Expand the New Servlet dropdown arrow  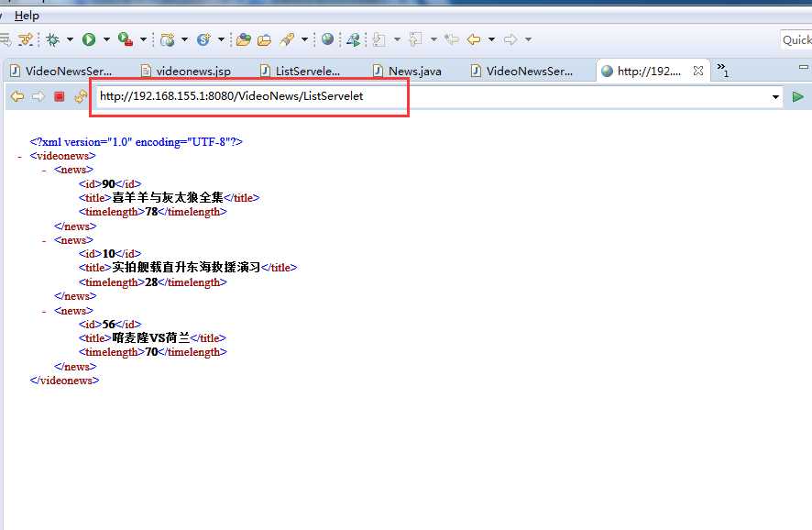pyautogui.click(x=221, y=39)
